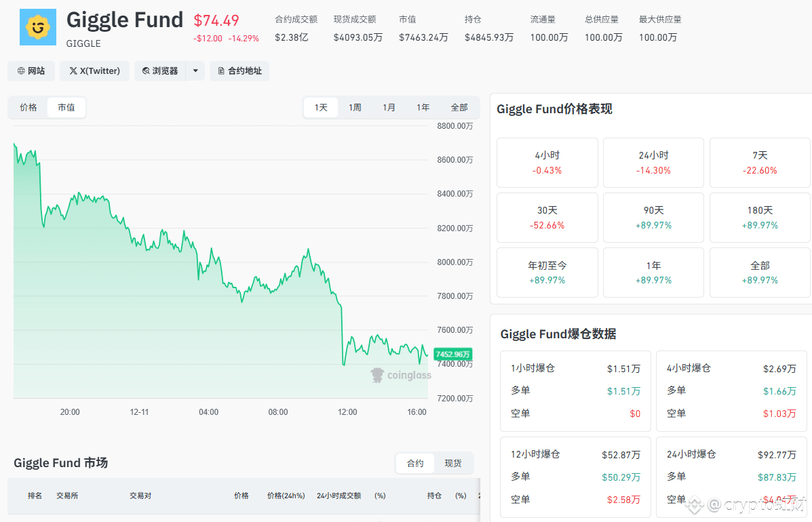
Task: Select the 1月 time range
Action: (x=389, y=108)
